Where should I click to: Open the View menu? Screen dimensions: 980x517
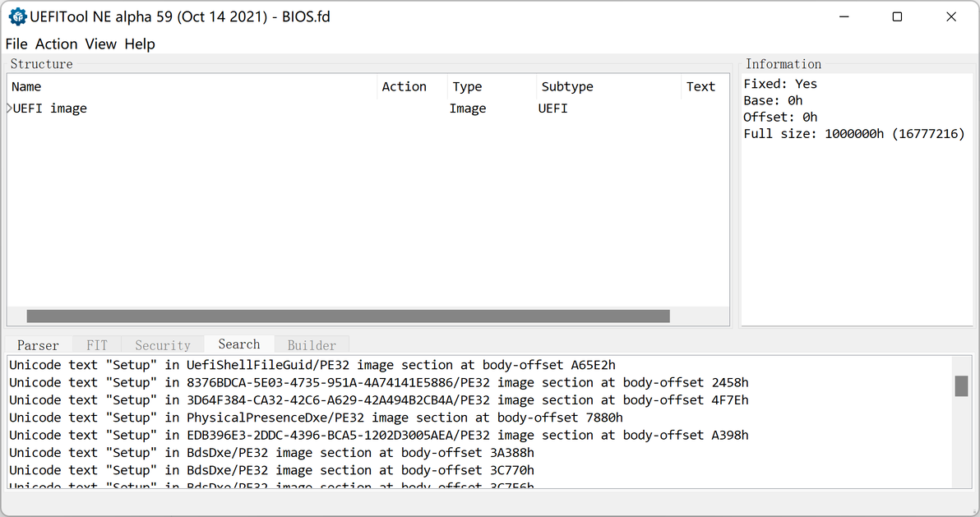tap(100, 44)
